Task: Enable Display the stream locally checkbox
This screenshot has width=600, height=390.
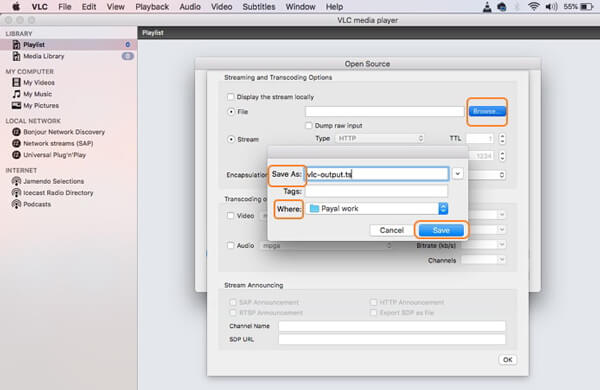Action: [x=230, y=97]
